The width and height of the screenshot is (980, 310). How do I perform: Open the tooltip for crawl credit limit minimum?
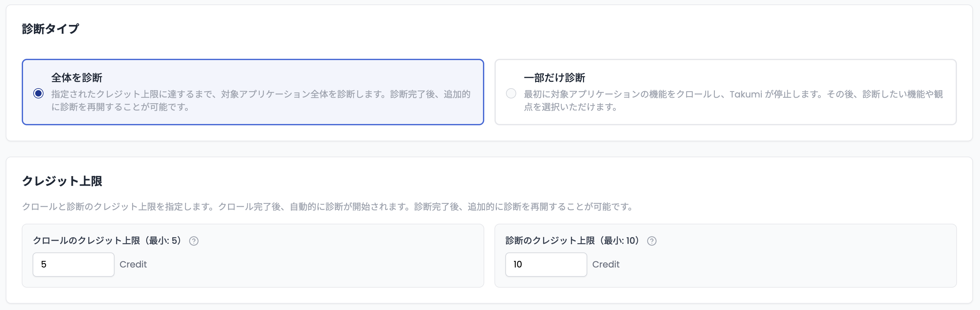[195, 240]
